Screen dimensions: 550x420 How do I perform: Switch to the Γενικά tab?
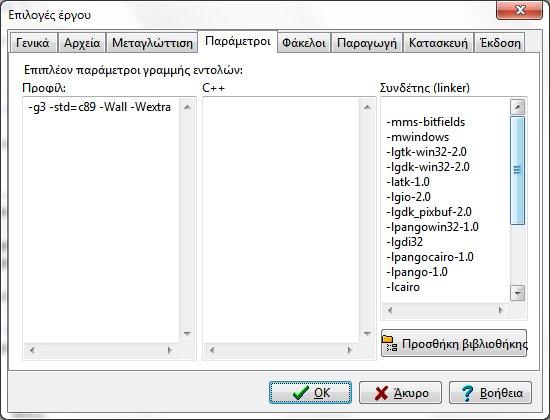33,43
